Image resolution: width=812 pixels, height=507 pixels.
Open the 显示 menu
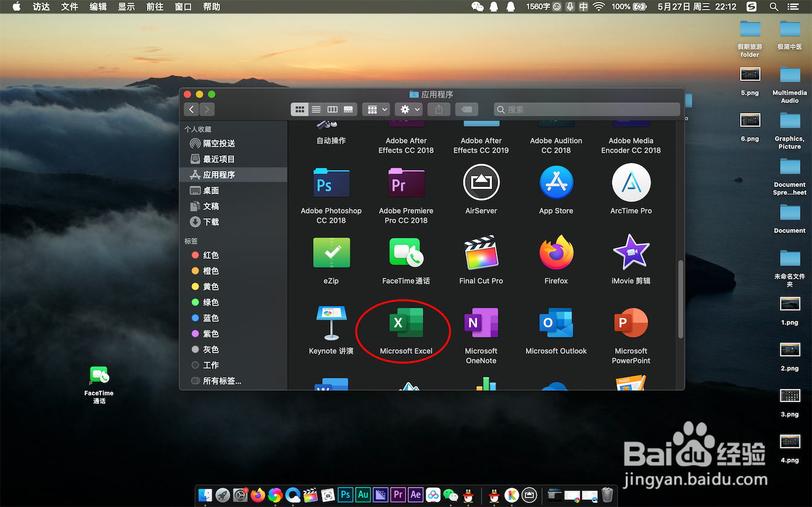click(x=126, y=7)
